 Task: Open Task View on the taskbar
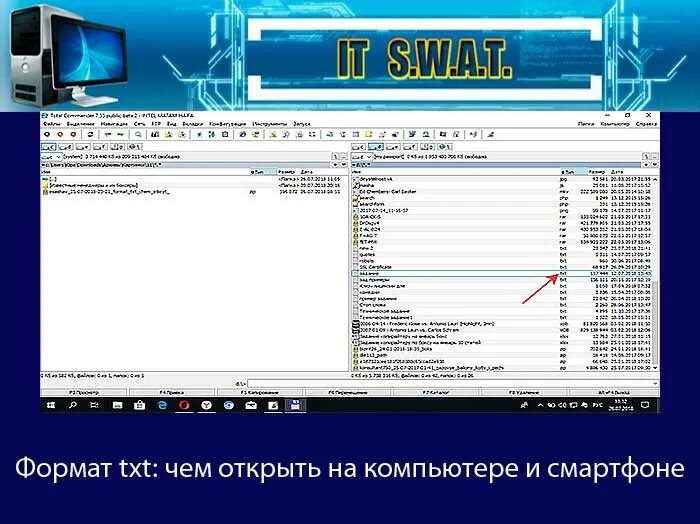click(x=94, y=405)
